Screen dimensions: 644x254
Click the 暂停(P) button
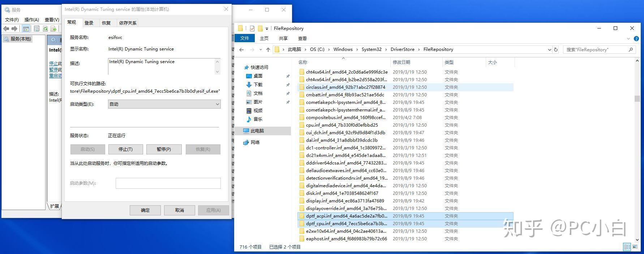(164, 149)
